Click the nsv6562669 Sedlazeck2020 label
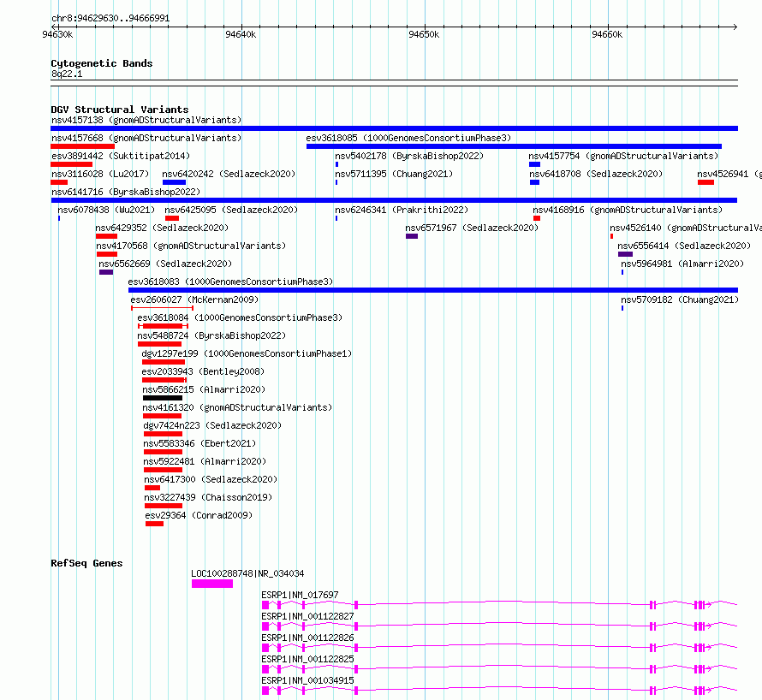This screenshot has height=700, width=762. click(x=165, y=264)
